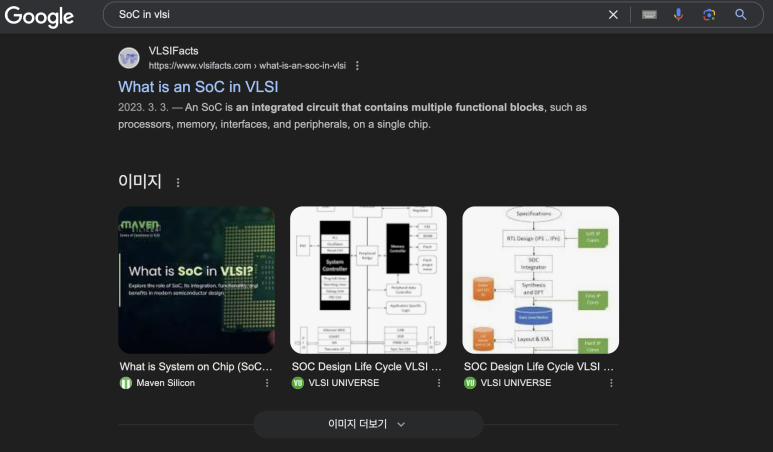Open more options next to vlsifacts.com URL
This screenshot has height=452, width=773.
click(357, 66)
